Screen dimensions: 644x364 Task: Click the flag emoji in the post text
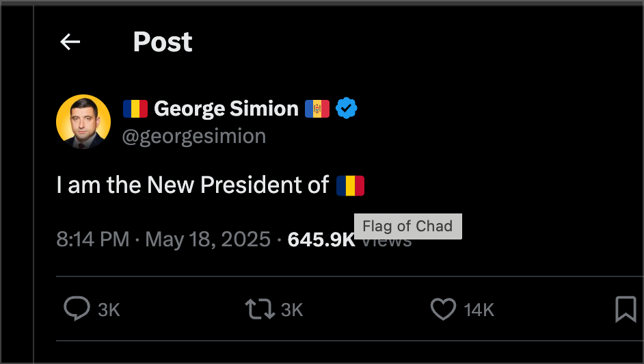point(350,185)
